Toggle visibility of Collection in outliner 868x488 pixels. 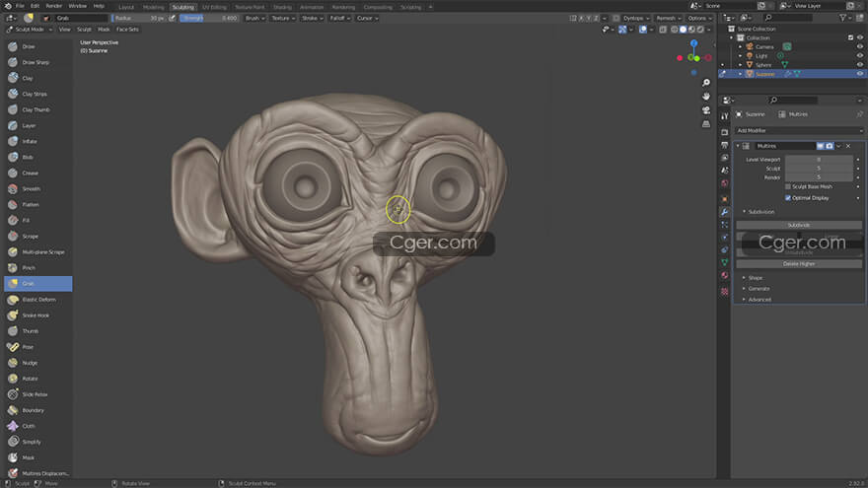point(860,37)
